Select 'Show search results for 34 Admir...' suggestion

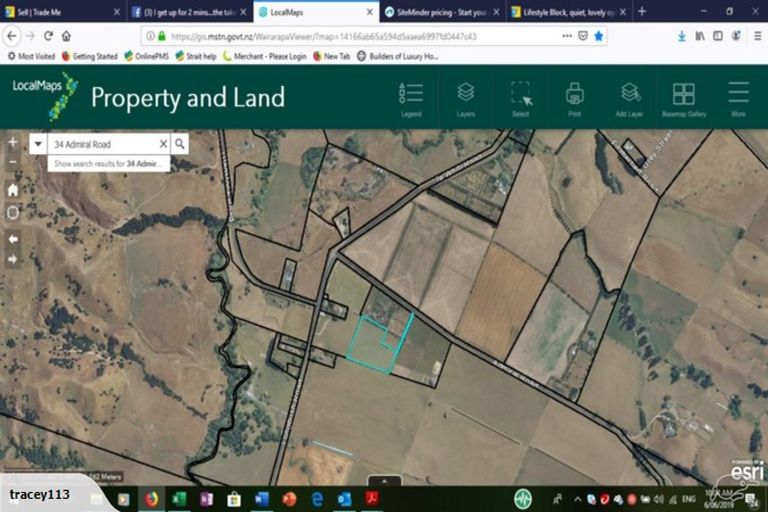[106, 162]
